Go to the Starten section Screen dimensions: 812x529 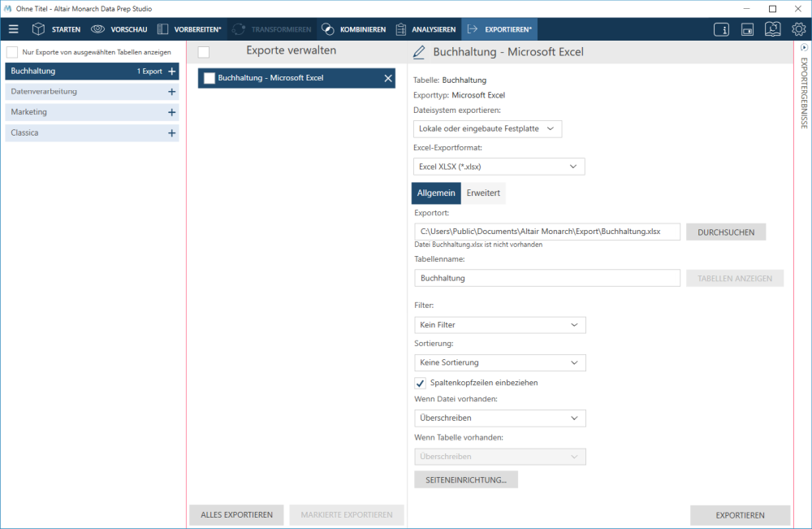pyautogui.click(x=66, y=29)
